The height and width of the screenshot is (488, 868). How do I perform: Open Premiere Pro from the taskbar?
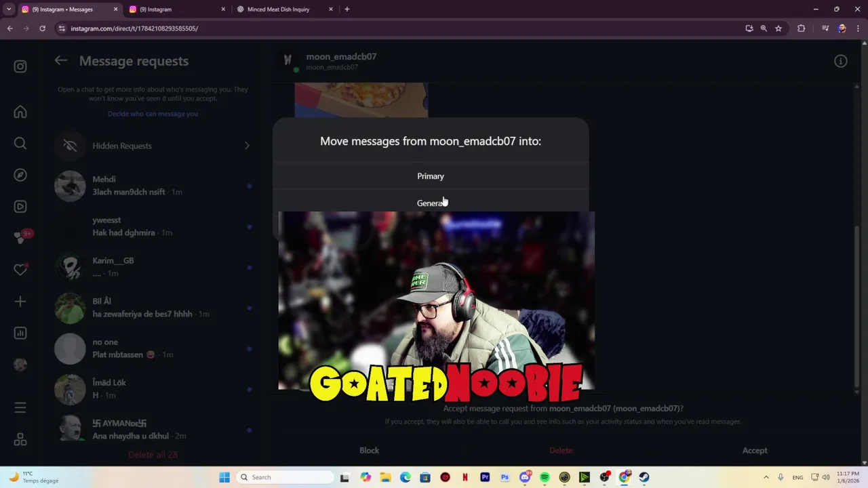pos(485,477)
